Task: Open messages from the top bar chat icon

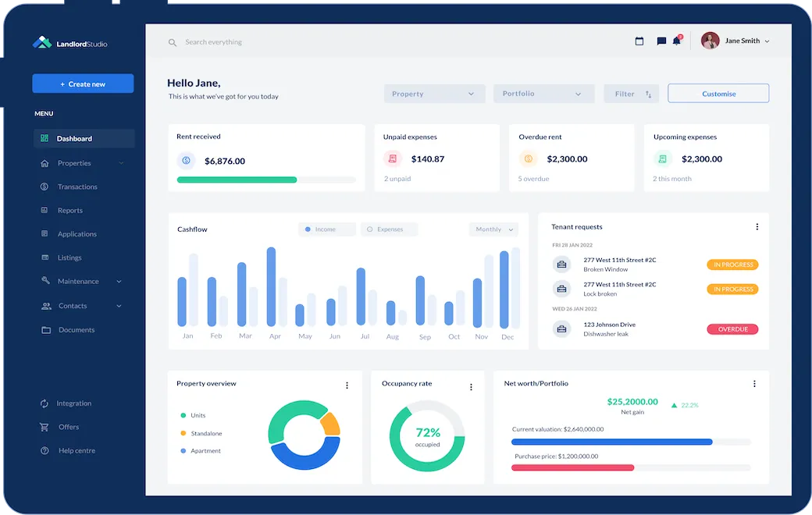Action: (x=661, y=41)
